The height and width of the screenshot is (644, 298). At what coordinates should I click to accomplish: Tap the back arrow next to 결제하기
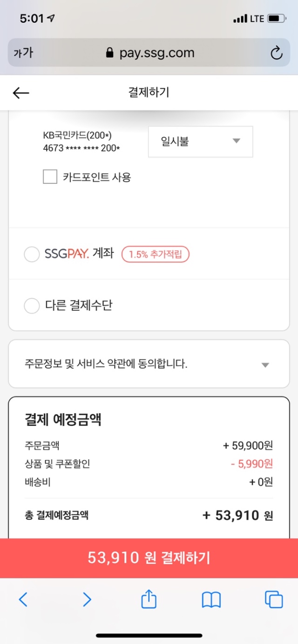click(21, 93)
